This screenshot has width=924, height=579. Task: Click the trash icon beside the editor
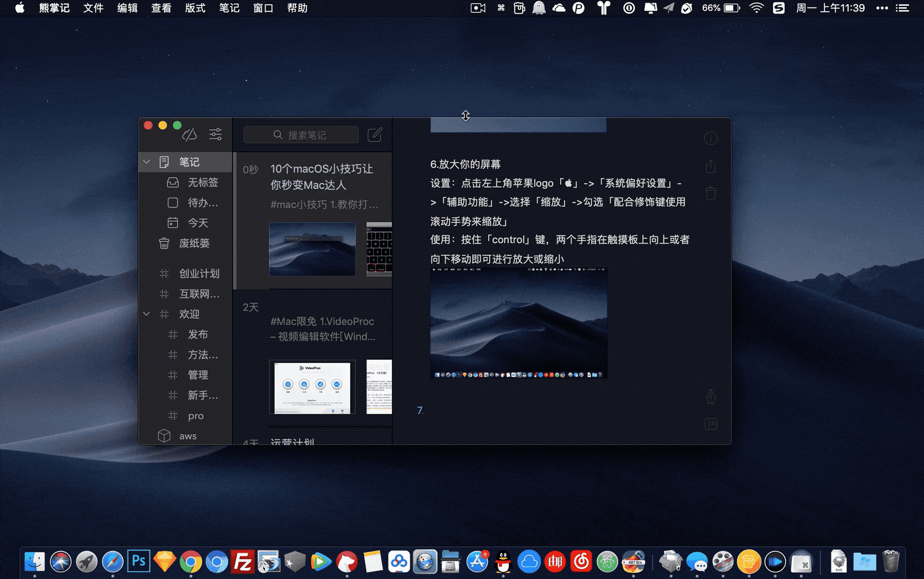point(710,193)
